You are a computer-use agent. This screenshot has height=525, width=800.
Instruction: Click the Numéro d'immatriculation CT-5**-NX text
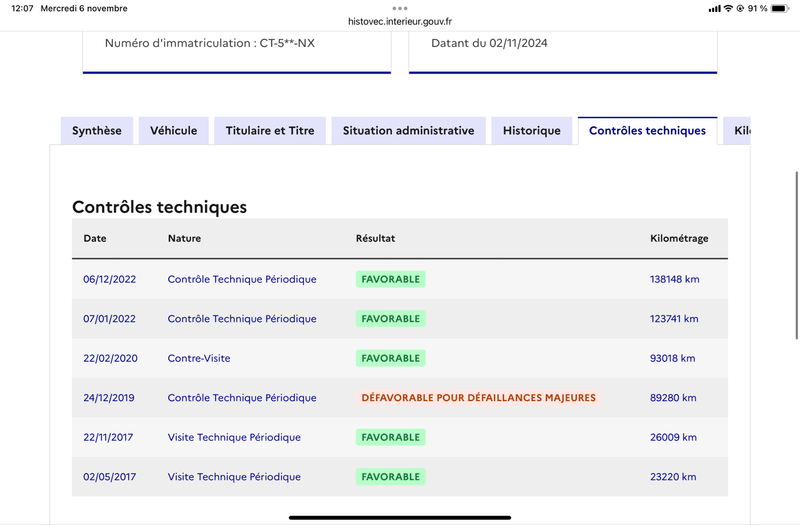point(210,43)
